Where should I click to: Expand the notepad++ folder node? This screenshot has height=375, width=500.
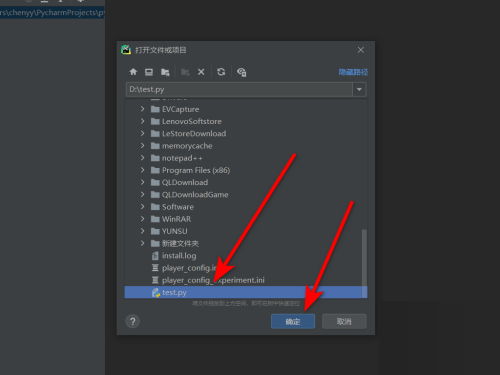(x=143, y=158)
